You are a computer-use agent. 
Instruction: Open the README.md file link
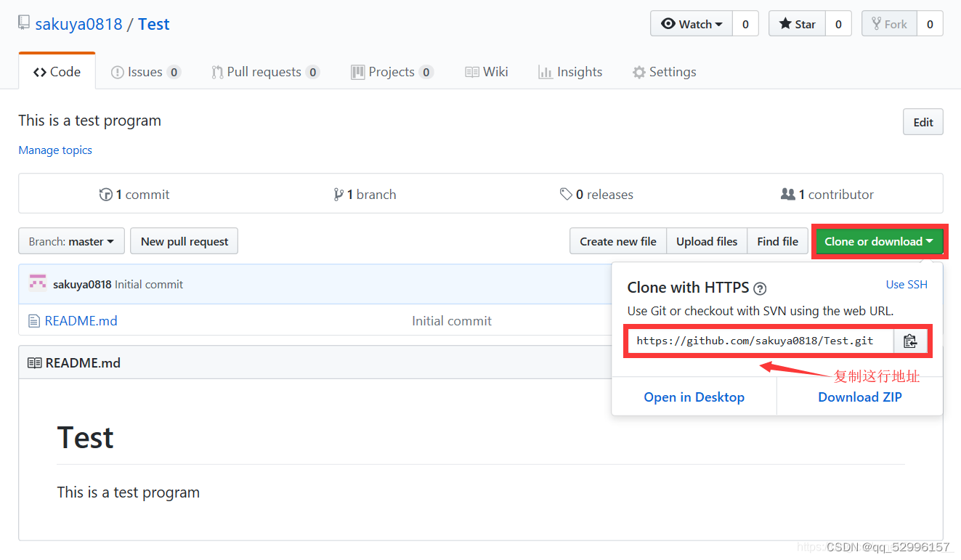click(x=81, y=321)
